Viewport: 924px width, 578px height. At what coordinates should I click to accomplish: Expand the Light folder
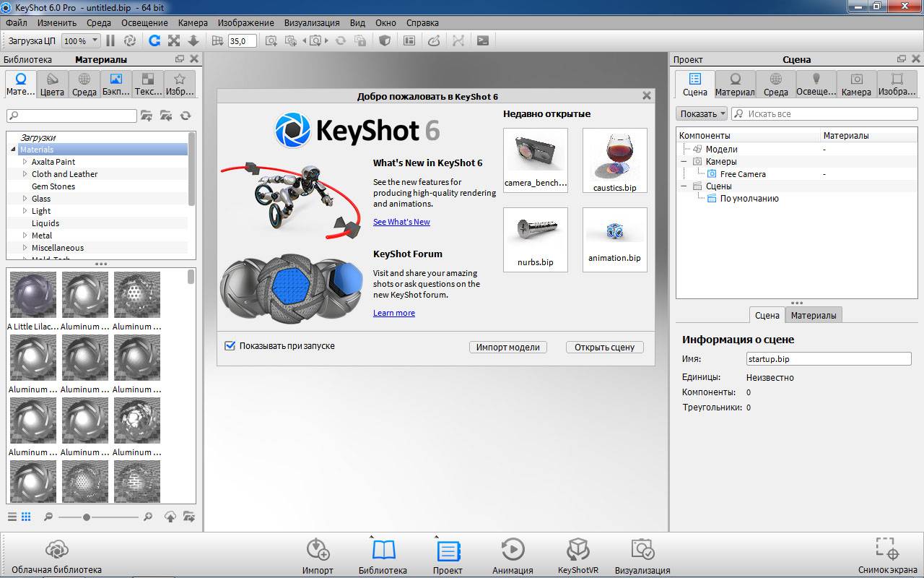coord(25,211)
